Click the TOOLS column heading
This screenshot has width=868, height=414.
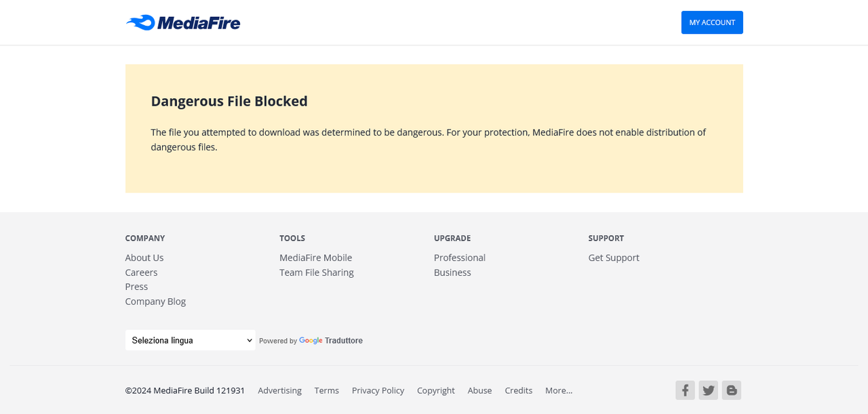tap(292, 239)
